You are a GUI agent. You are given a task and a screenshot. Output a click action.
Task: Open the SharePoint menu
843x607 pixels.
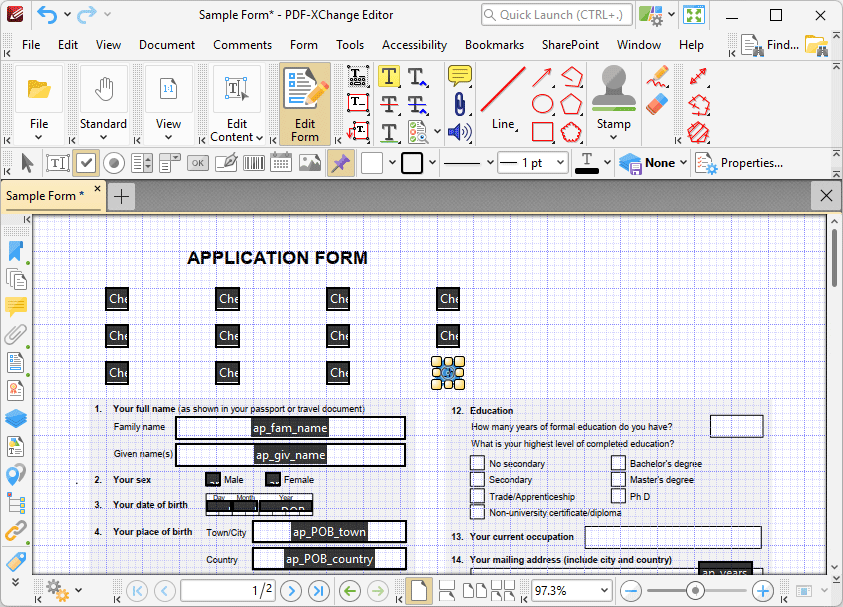pos(570,45)
